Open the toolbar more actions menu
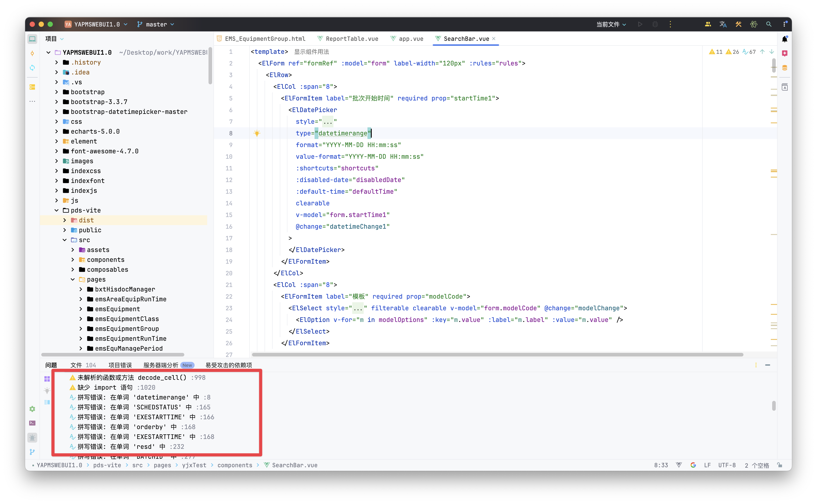Screen dimensions: 817x504 click(x=670, y=24)
